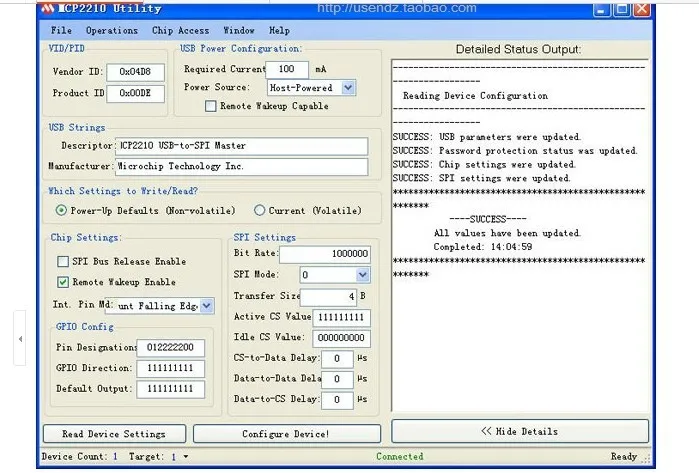Click Configure Device! button

(287, 434)
